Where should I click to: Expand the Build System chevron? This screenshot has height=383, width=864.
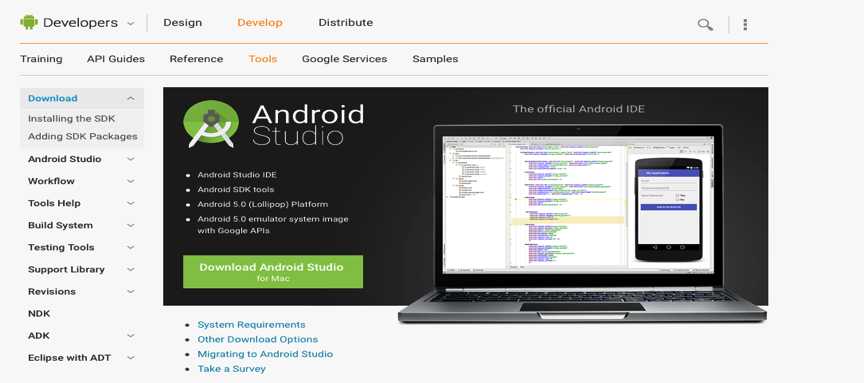[x=131, y=225]
